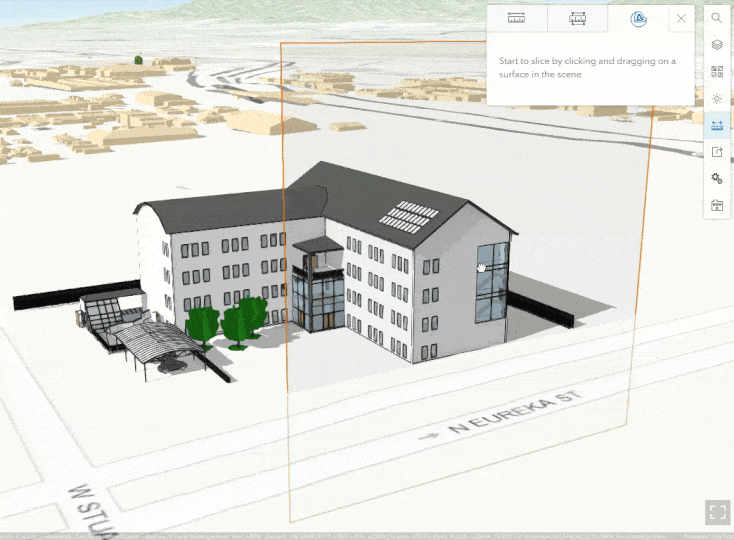Select the Measure distance tool
Viewport: 734px width, 540px height.
click(x=516, y=19)
